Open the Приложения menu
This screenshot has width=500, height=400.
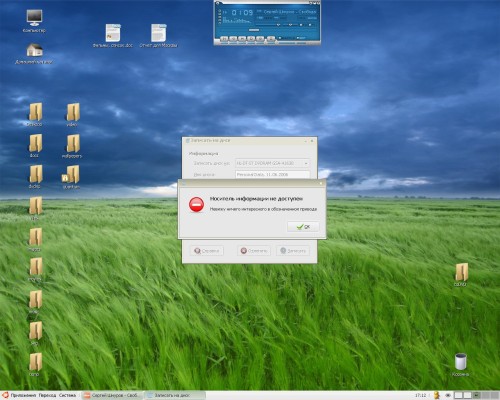pyautogui.click(x=23, y=395)
